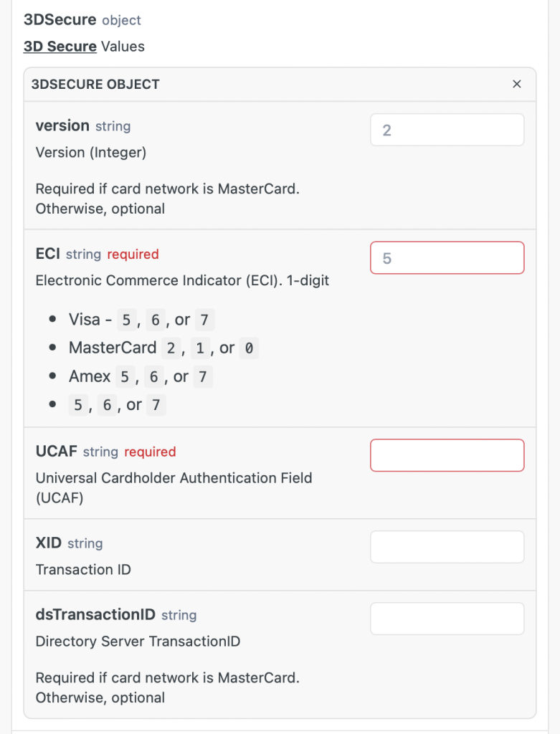Close the 3DSECURE OBJECT panel with X
The image size is (560, 734).
point(516,84)
